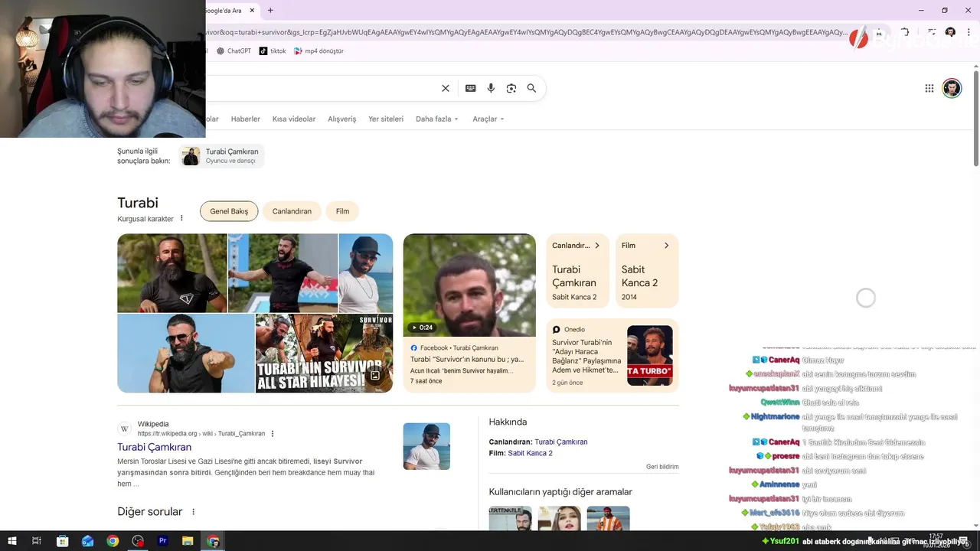This screenshot has width=980, height=551.
Task: Open Task View in the taskbar
Action: click(x=36, y=541)
